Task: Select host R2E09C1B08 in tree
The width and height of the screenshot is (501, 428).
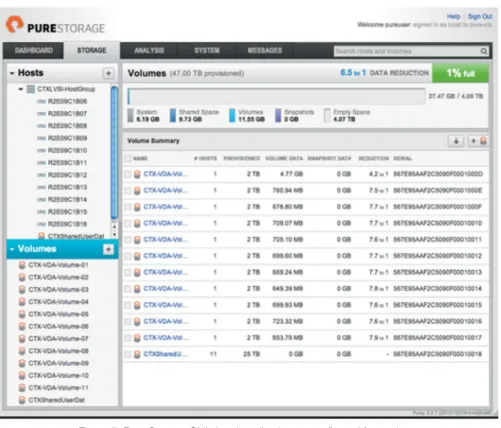Action: (x=67, y=126)
